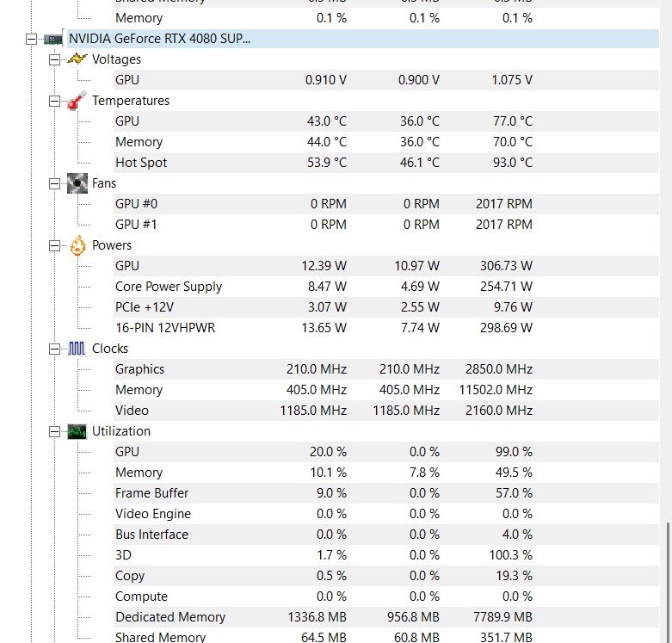This screenshot has height=643, width=672.
Task: Select the Core Power Supply row
Action: (169, 287)
